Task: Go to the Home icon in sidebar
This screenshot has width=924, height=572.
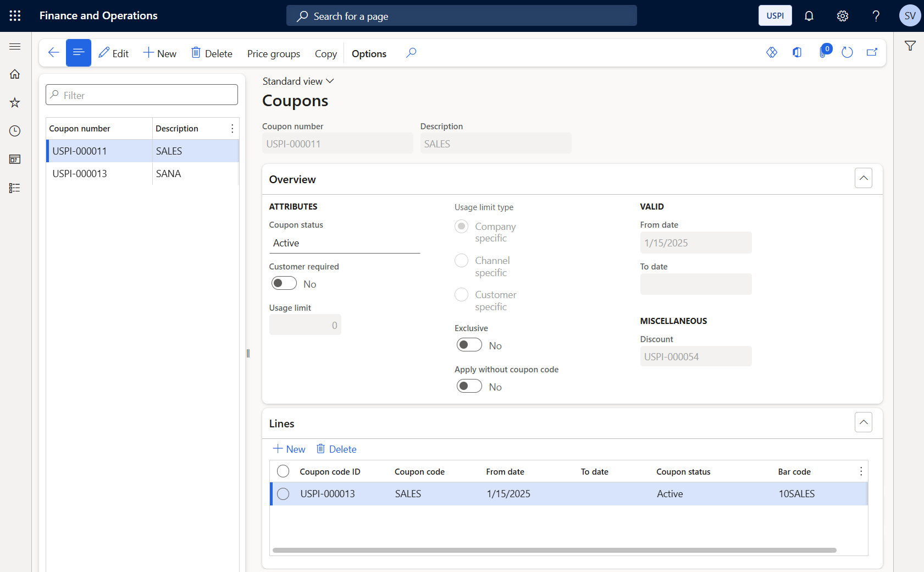Action: 15,74
